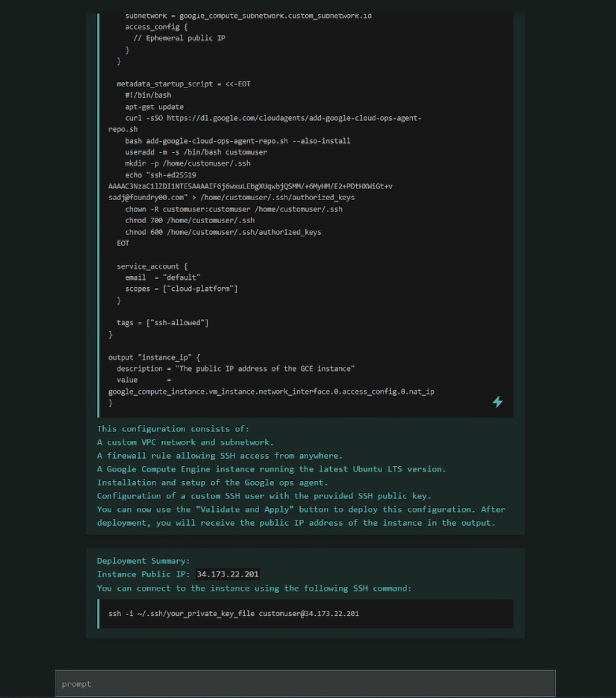Select the instance public IP 34.173.22.201
The height and width of the screenshot is (698, 616).
(228, 574)
